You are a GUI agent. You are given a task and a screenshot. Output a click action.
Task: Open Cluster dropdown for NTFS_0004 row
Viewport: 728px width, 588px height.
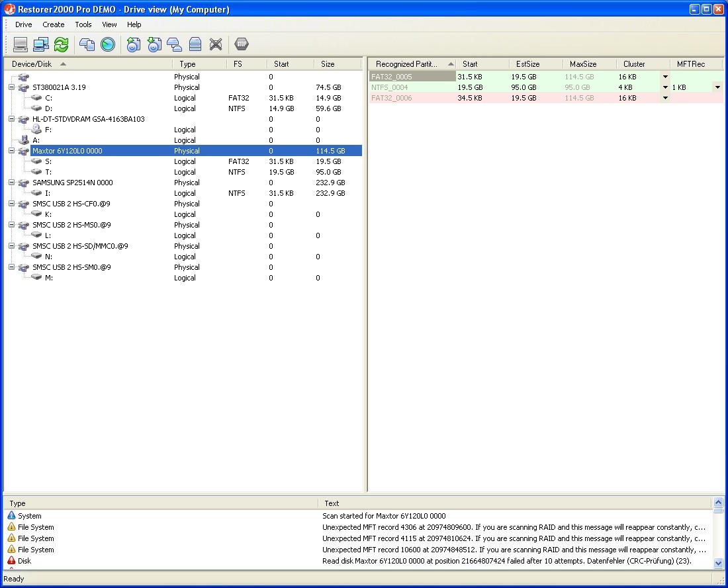665,87
